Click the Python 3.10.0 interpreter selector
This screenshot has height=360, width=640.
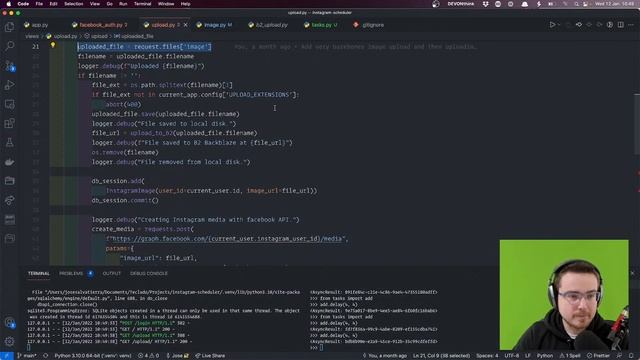click(x=93, y=356)
